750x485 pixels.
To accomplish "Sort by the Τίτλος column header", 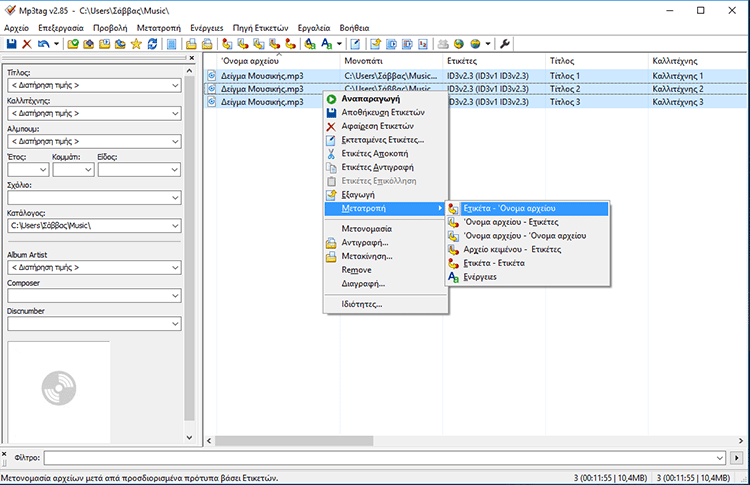I will [596, 61].
